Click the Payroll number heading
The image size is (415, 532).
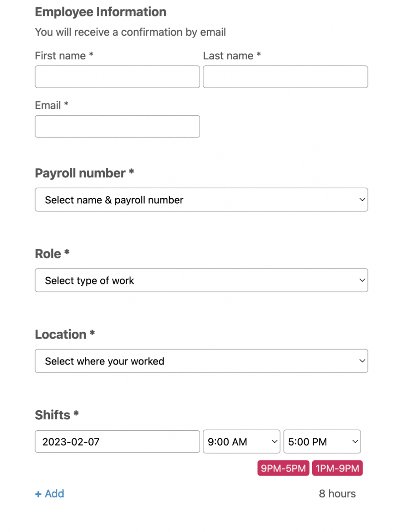pos(80,173)
